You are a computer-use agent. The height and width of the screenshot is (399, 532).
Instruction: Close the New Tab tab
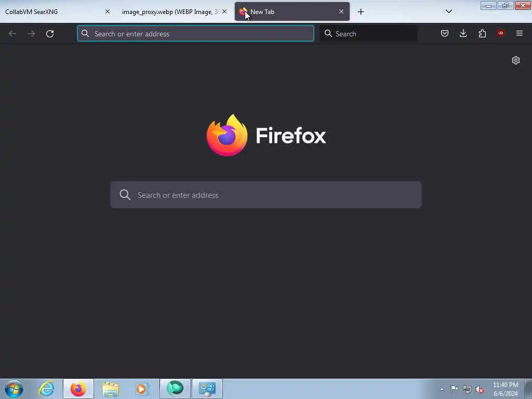point(341,11)
